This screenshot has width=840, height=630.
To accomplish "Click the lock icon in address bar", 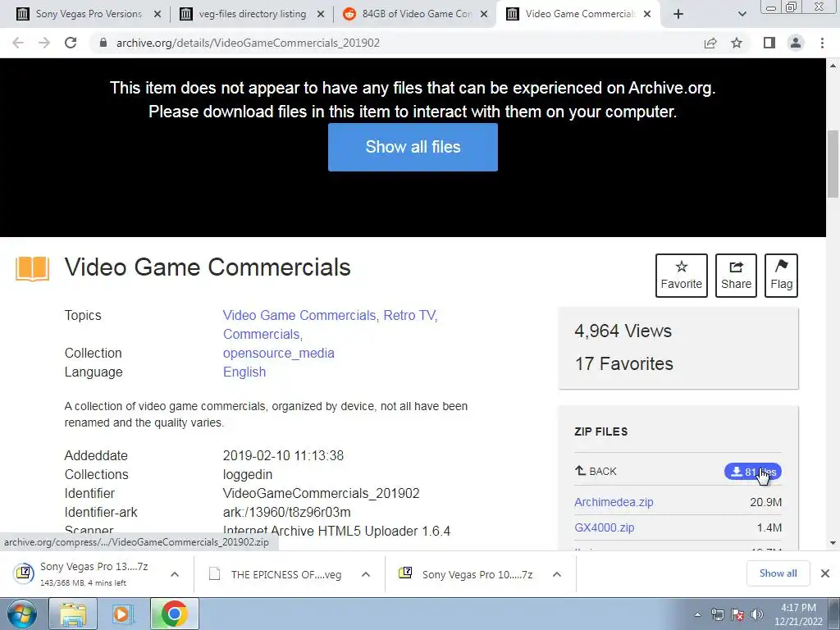I will 103,43.
